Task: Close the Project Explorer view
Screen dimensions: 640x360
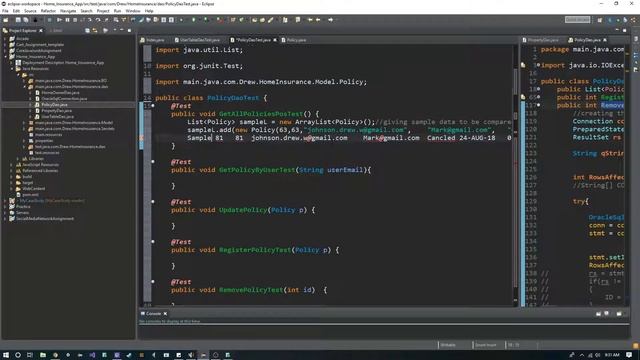Action: tap(41, 31)
